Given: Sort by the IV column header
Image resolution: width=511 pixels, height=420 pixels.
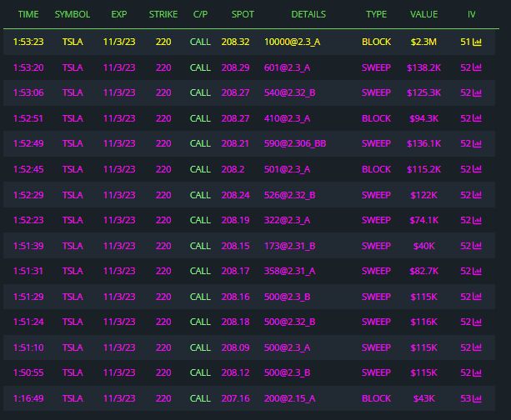Looking at the screenshot, I should (x=471, y=14).
